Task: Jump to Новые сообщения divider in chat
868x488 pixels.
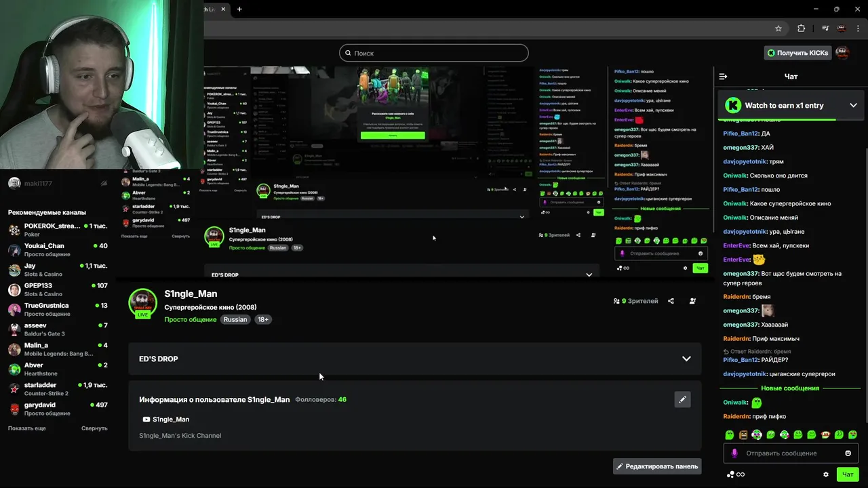Action: pyautogui.click(x=790, y=388)
